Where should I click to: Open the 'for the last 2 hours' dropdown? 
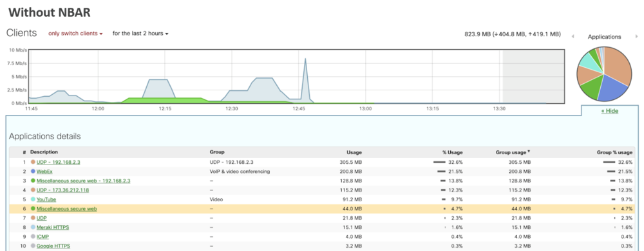pos(140,34)
